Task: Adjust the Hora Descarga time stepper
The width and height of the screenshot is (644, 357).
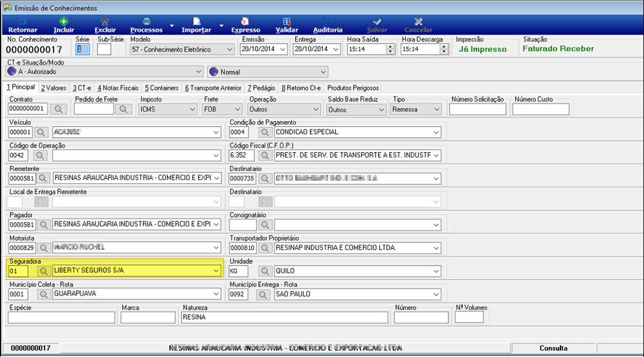Action: [x=443, y=49]
